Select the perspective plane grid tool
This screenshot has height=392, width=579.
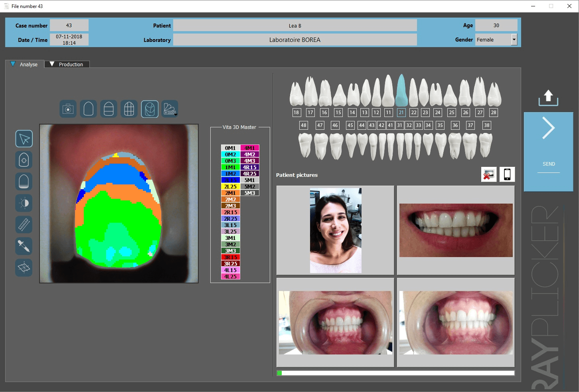24,268
